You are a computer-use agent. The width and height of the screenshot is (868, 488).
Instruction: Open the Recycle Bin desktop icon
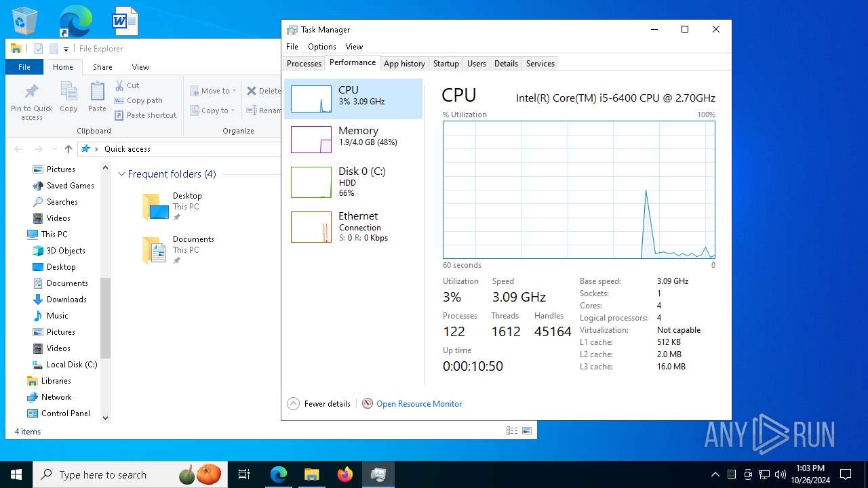tap(24, 21)
